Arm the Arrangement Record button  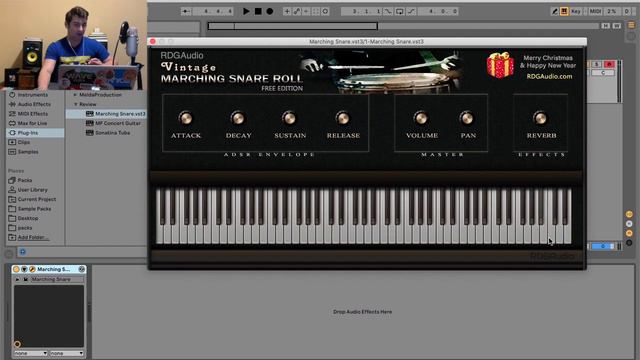click(270, 11)
